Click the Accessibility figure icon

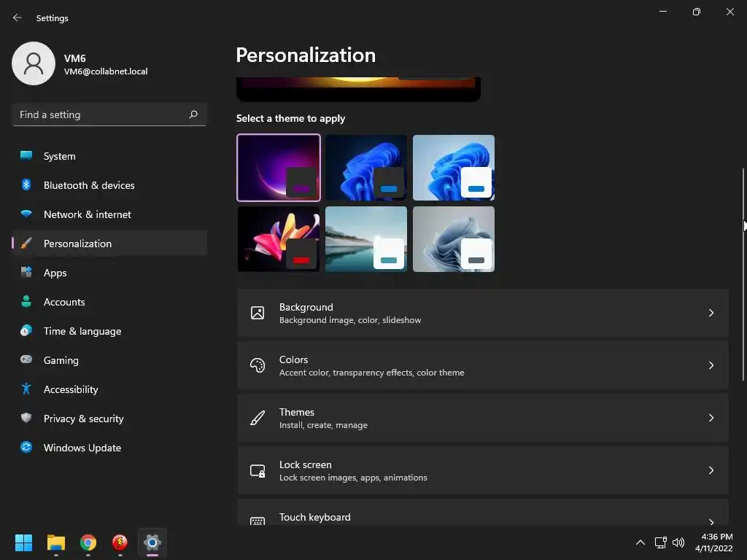tap(26, 389)
